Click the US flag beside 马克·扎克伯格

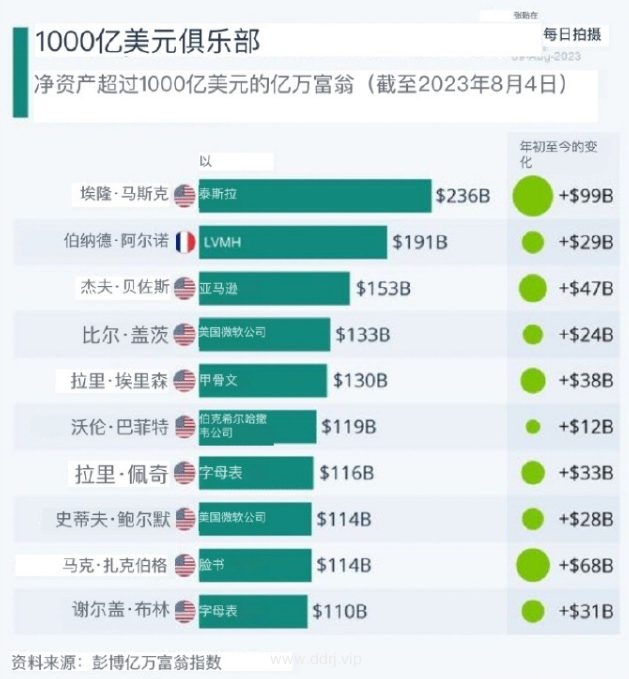tap(185, 565)
